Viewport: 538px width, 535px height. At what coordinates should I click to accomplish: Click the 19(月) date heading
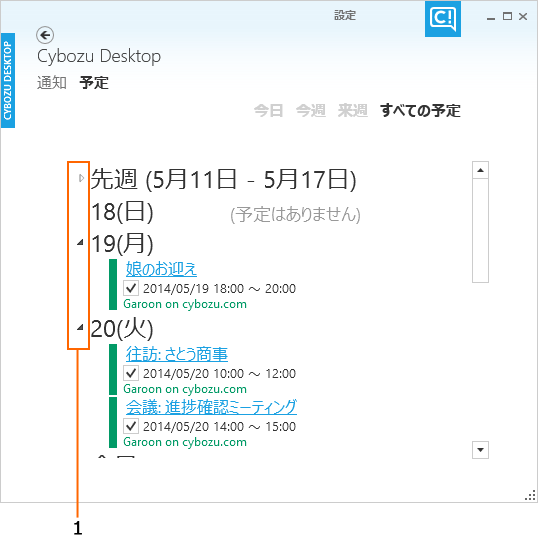[x=122, y=244]
